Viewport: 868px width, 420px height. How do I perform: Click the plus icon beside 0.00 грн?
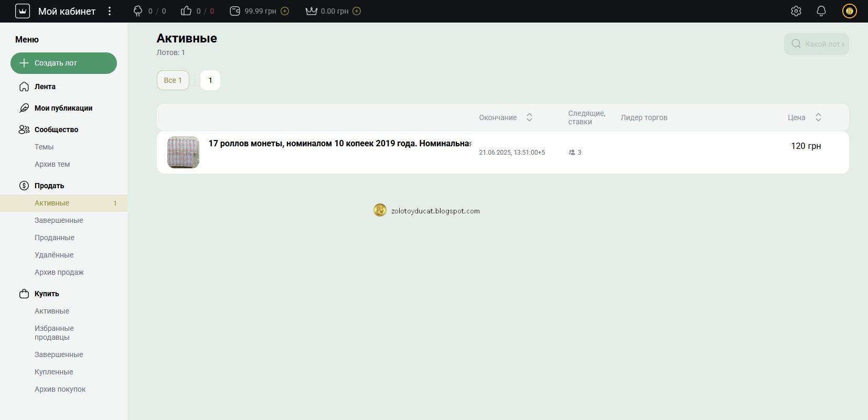[357, 11]
